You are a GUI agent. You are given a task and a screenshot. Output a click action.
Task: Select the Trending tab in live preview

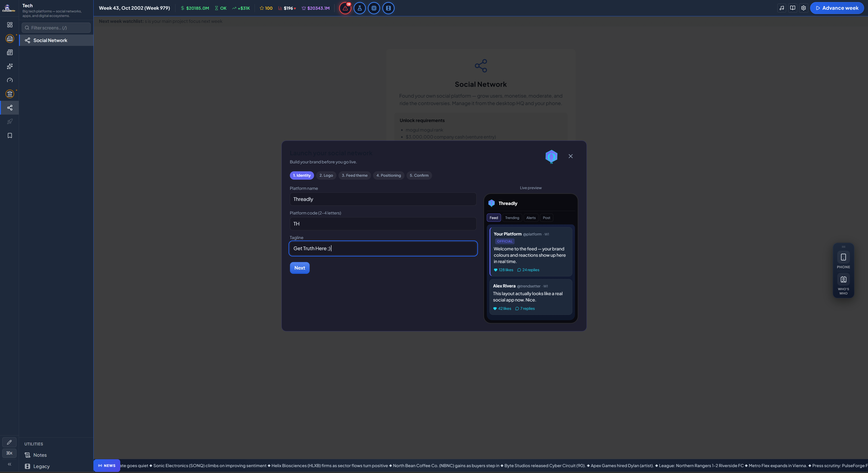click(x=512, y=218)
